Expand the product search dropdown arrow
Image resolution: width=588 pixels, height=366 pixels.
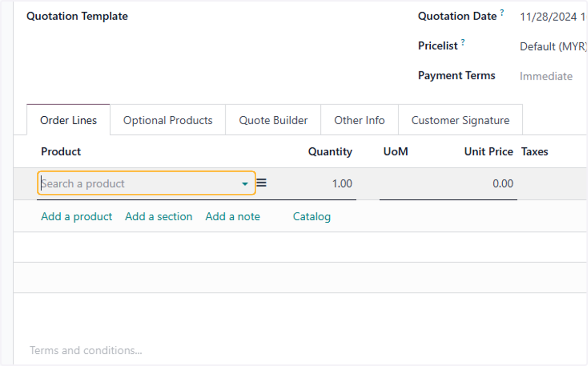[x=245, y=184]
